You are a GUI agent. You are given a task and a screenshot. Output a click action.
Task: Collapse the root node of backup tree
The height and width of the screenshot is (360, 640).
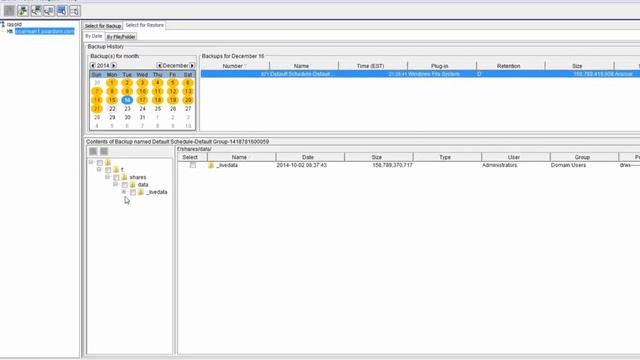[x=91, y=162]
